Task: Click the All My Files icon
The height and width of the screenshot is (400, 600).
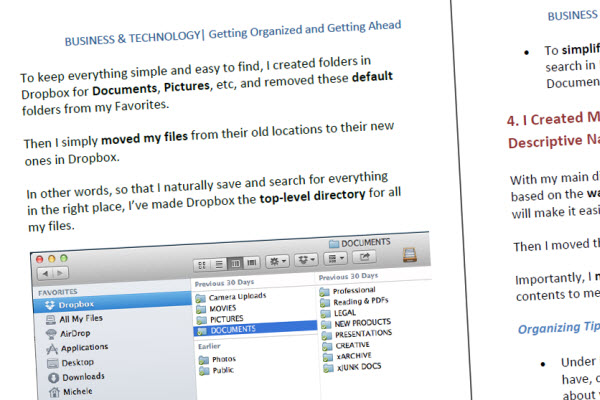Action: tap(51, 320)
